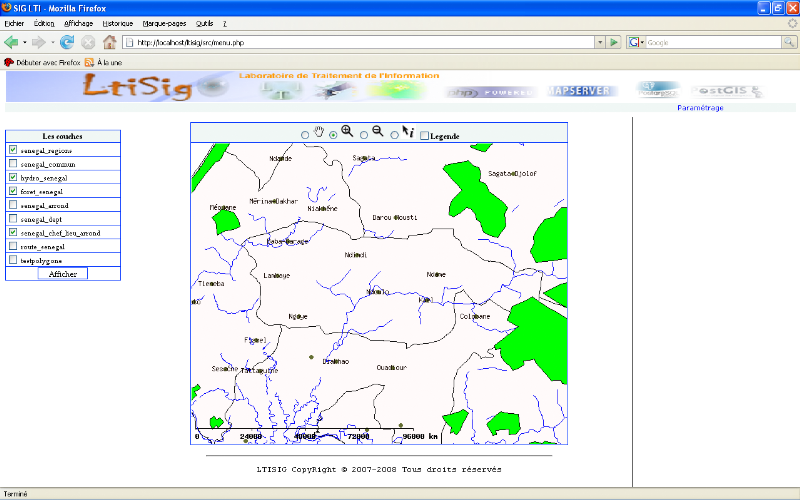Expand the back button history dropdown arrow
Screen dimensions: 800x500
click(x=52, y=42)
